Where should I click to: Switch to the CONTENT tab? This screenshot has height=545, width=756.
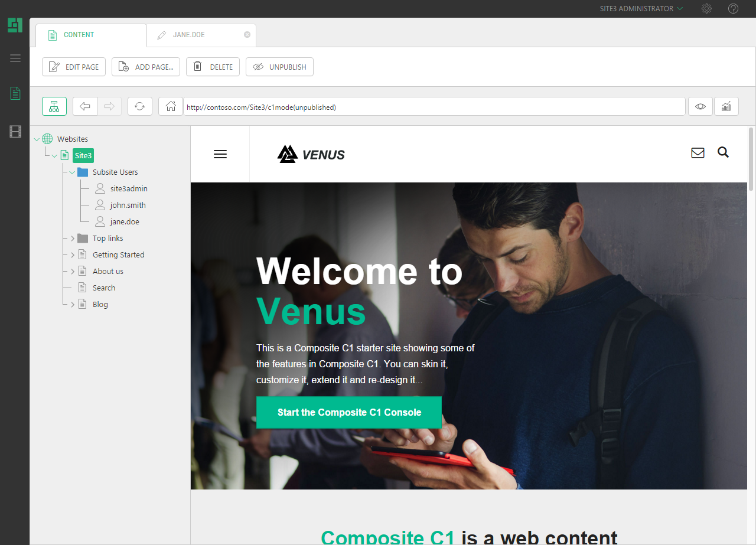(91, 35)
